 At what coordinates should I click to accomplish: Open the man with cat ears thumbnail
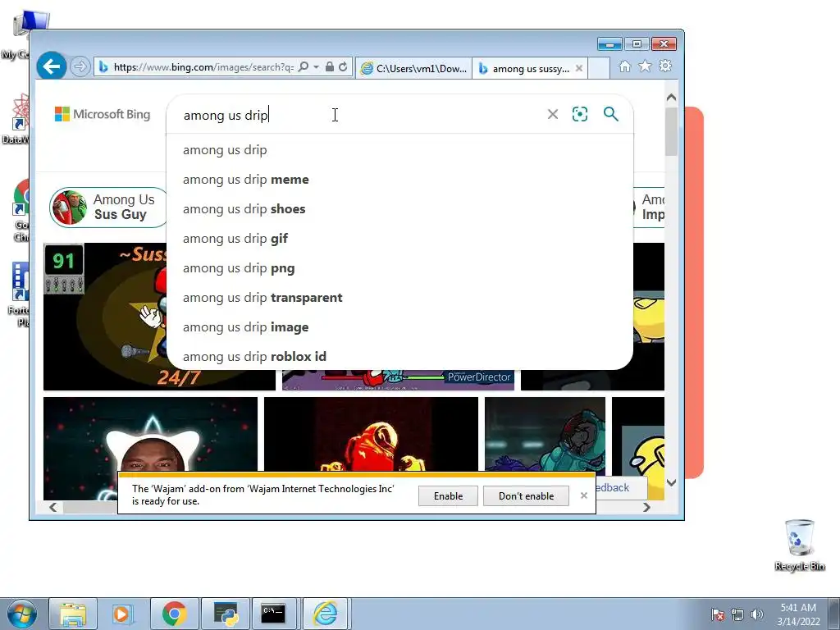150,435
